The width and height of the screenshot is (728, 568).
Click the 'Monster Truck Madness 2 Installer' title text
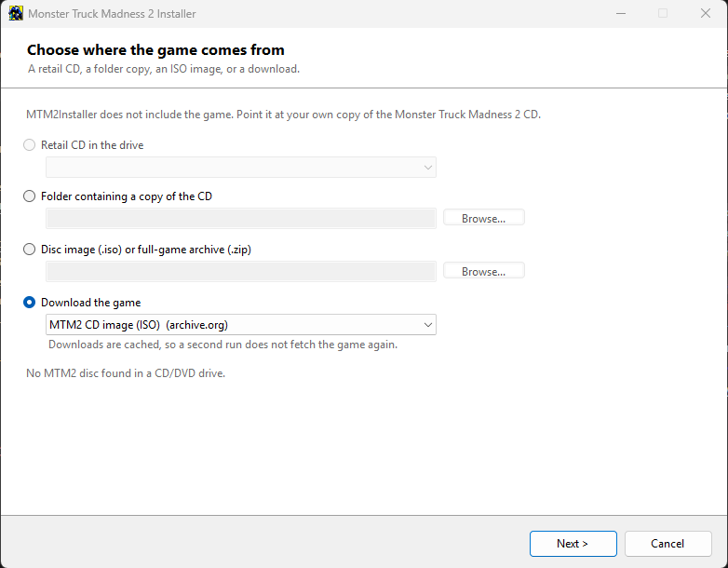(x=112, y=13)
